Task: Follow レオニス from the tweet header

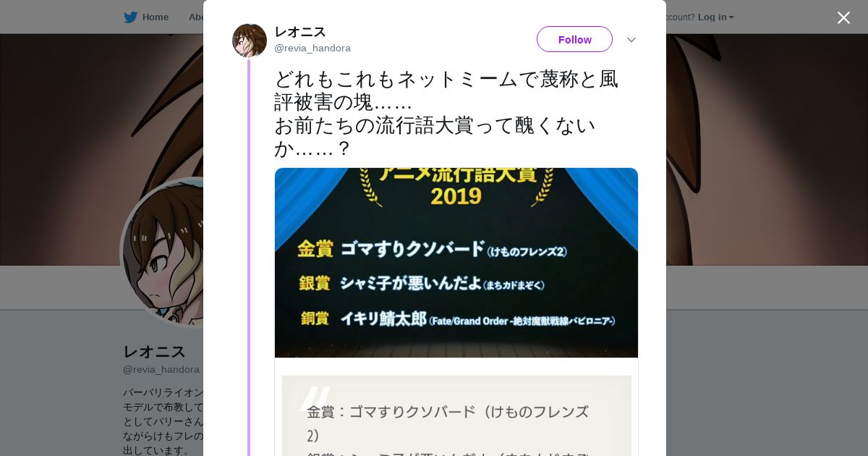Action: click(574, 39)
